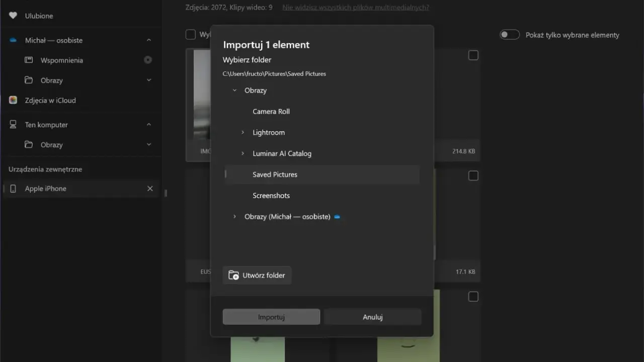This screenshot has width=644, height=362.
Task: Click the Wspomnienia memories icon
Action: point(29,60)
